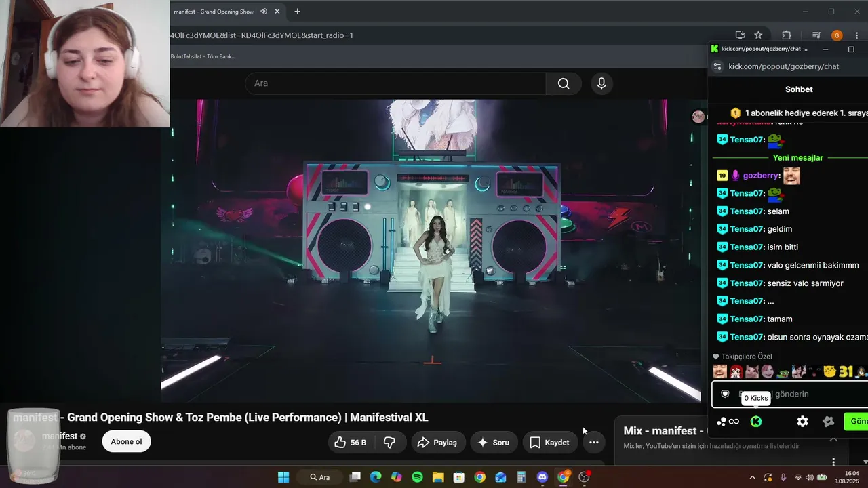This screenshot has width=868, height=488.
Task: Like the manifest video (56 B)
Action: pyautogui.click(x=351, y=443)
